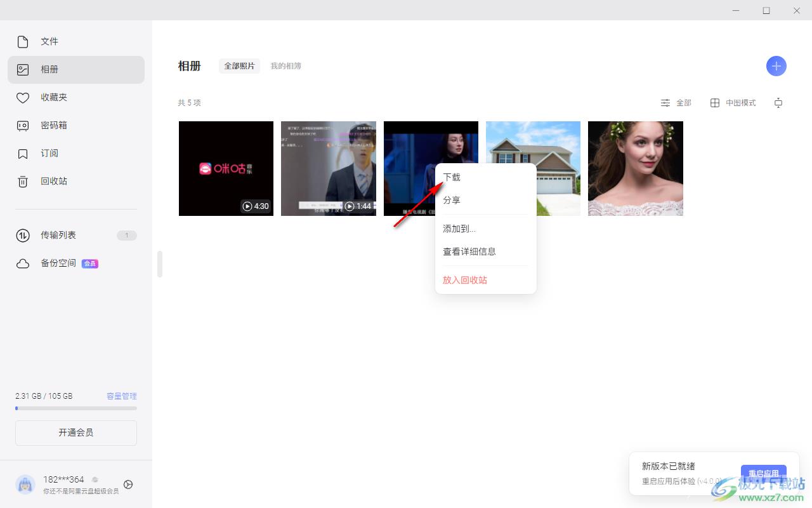The height and width of the screenshot is (508, 812).
Task: Click the sidebar collapse handle
Action: 160,264
